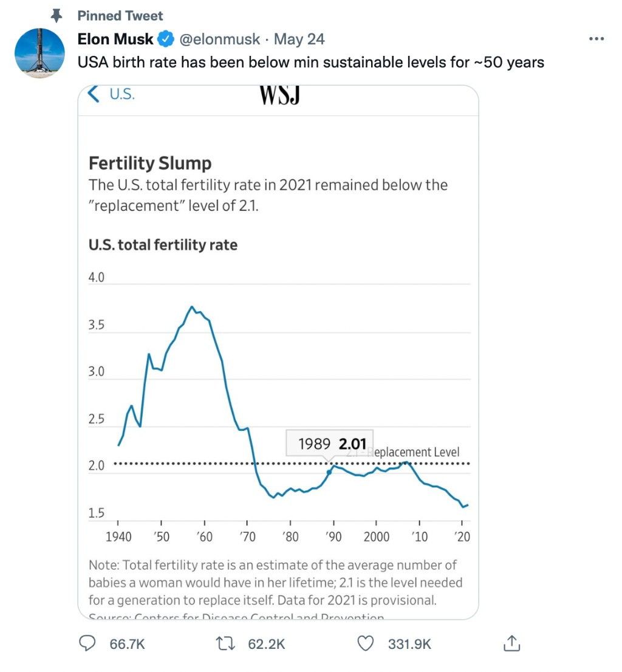Open the Elon Musk display name link
This screenshot has width=622, height=672.
click(115, 39)
